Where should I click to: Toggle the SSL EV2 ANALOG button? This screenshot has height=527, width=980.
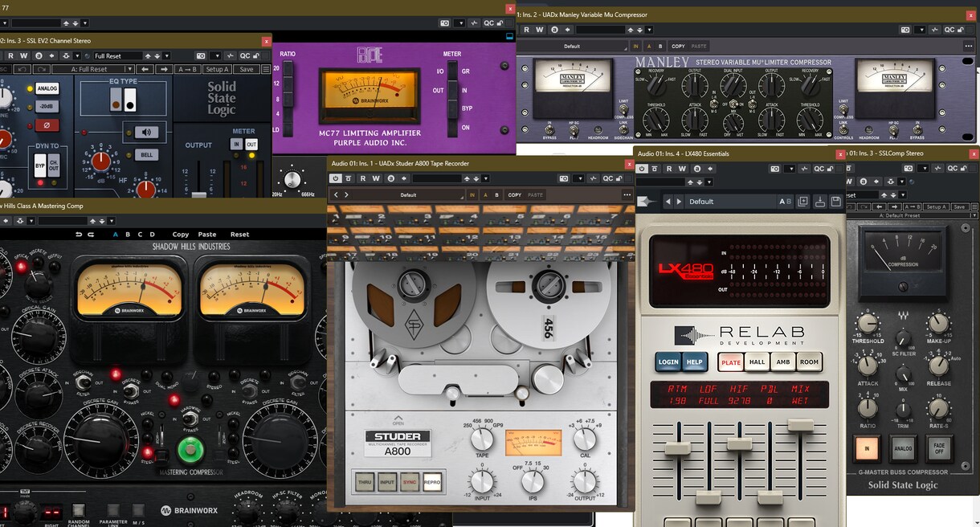(47, 88)
